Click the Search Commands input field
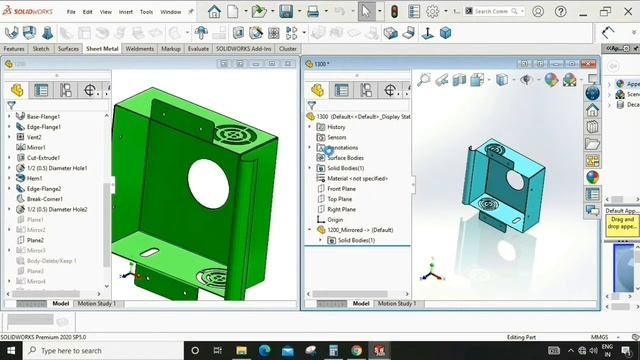This screenshot has height=360, width=640. pos(492,11)
